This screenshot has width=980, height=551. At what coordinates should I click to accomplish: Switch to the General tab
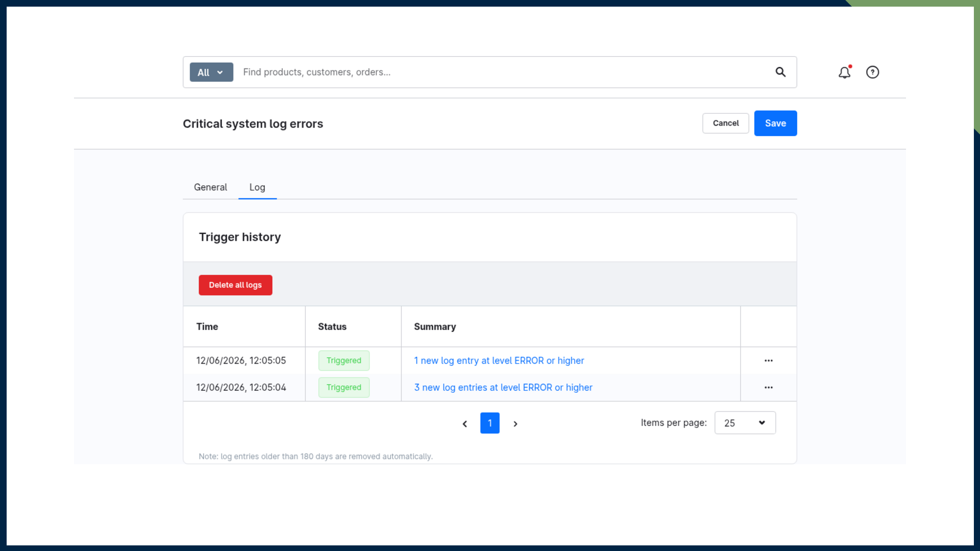click(210, 187)
